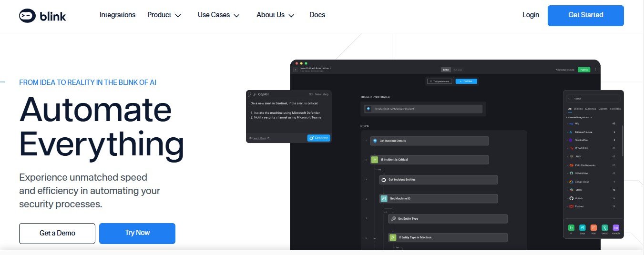Click the Get Started button
644x255 pixels.
coord(585,15)
